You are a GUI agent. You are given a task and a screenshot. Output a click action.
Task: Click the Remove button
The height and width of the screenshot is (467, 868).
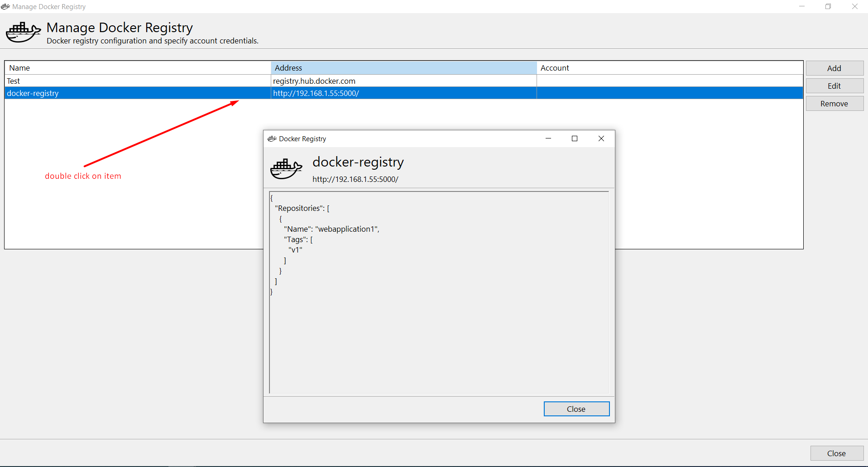(834, 103)
